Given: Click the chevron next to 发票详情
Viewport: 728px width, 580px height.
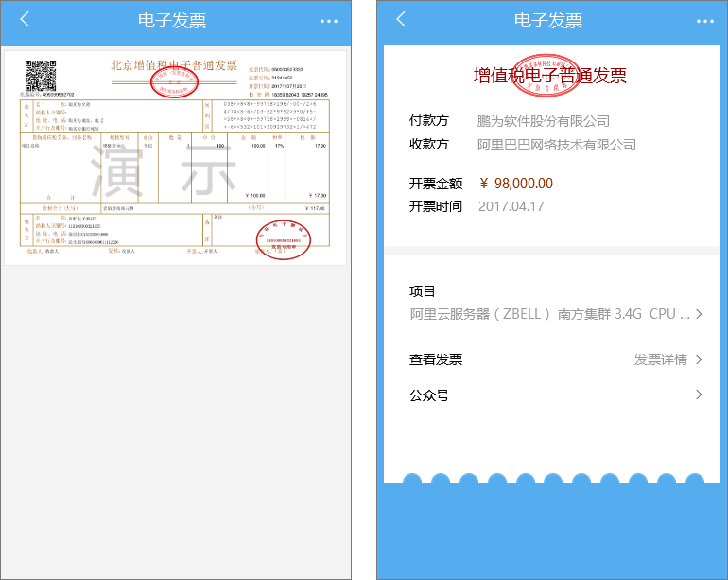Looking at the screenshot, I should [x=699, y=360].
